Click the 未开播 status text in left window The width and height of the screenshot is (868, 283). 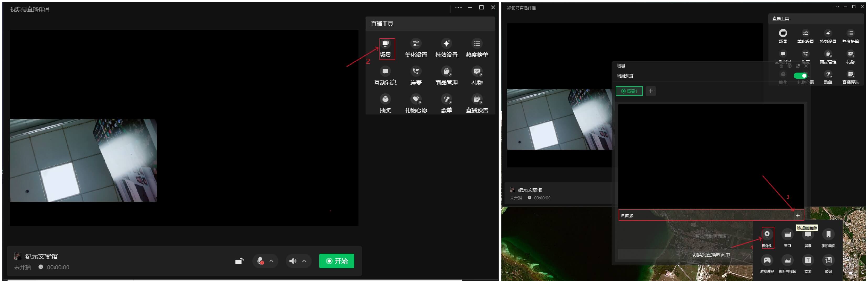click(22, 267)
